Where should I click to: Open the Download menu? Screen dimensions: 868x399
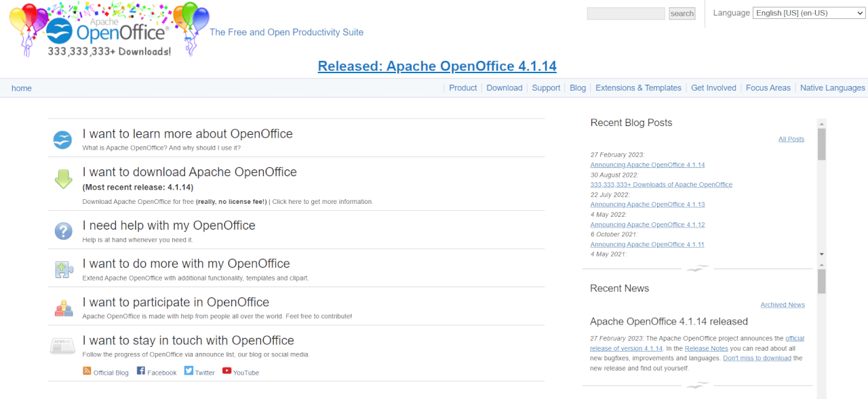point(505,88)
